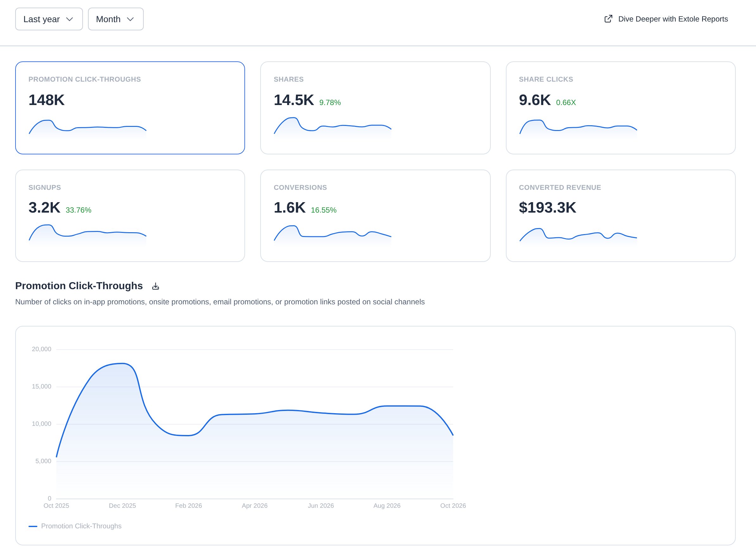Click the 148K click-throughs total
The height and width of the screenshot is (553, 756).
[46, 100]
